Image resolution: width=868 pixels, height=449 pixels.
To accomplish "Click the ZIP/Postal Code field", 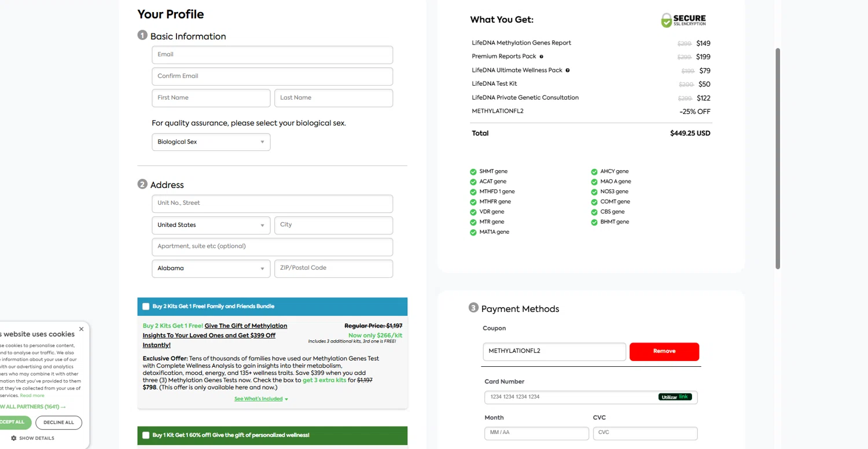I will coord(334,268).
